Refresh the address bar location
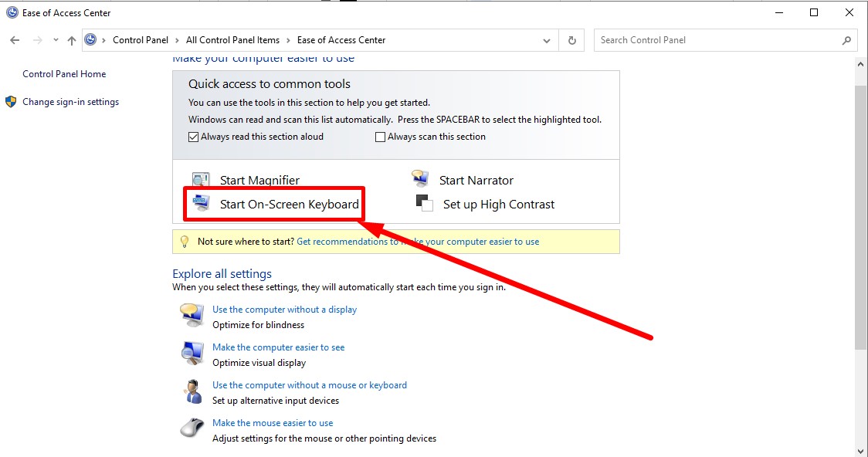 [x=571, y=40]
